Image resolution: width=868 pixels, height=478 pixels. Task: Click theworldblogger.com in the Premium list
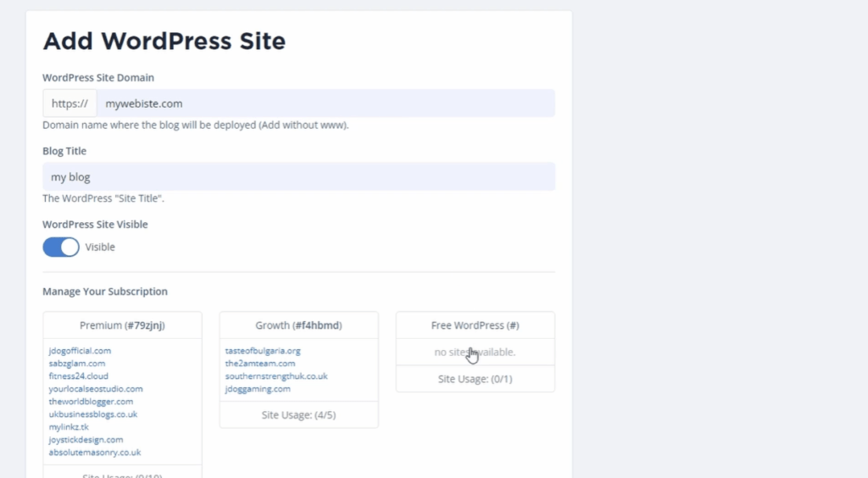91,402
